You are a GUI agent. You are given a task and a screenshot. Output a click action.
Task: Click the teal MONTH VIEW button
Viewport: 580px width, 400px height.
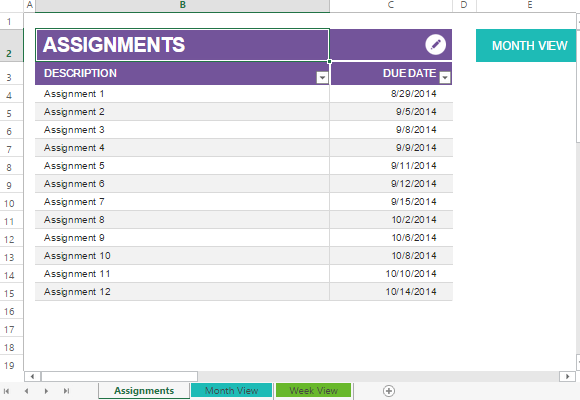point(526,46)
